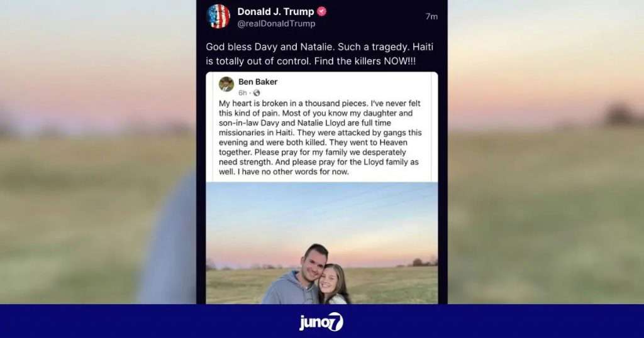Open the Donald J. Trump display name
Image resolution: width=644 pixels, height=338 pixels.
(275, 12)
